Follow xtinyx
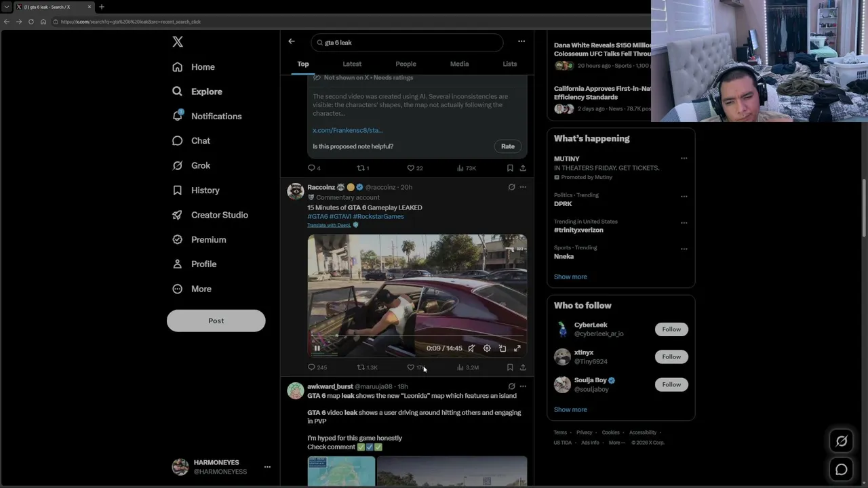Viewport: 868px width, 488px height. 671,357
